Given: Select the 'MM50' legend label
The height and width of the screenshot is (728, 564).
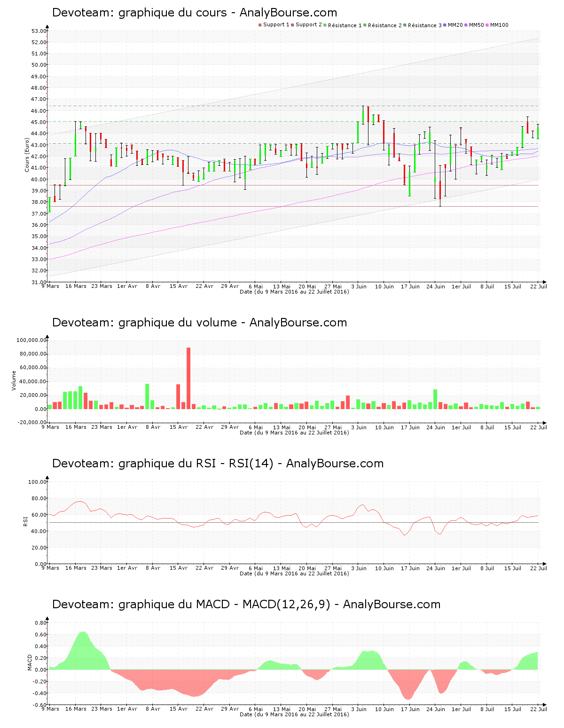Looking at the screenshot, I should tap(476, 25).
